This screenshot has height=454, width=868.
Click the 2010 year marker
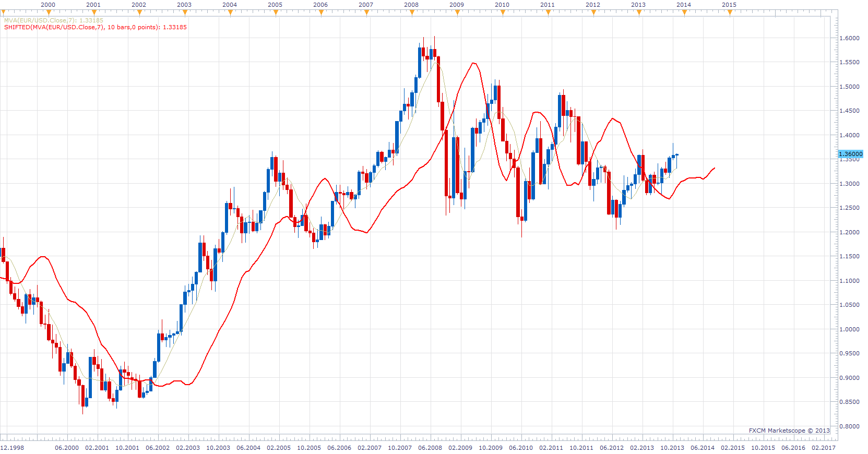[503, 13]
